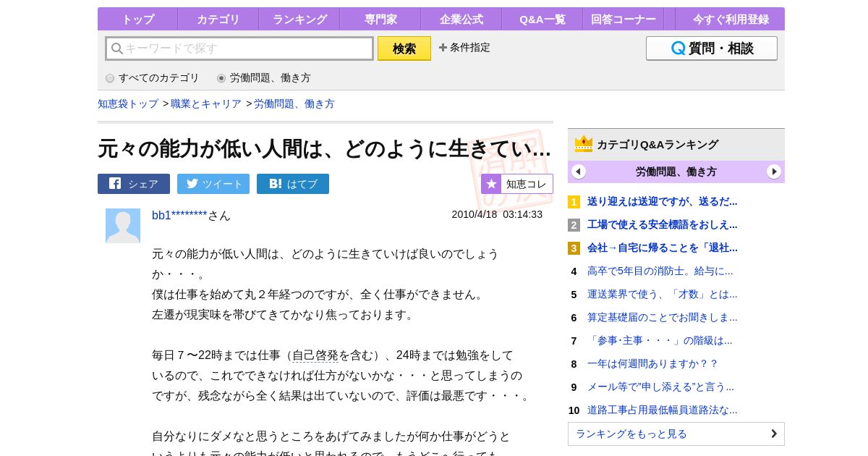Expand the 条件指定 search options

tap(464, 48)
